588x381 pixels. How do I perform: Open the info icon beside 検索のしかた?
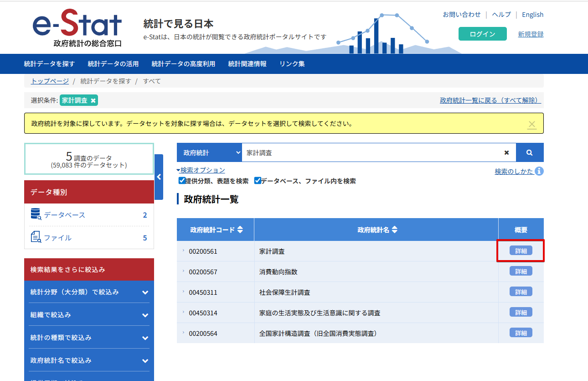click(539, 171)
